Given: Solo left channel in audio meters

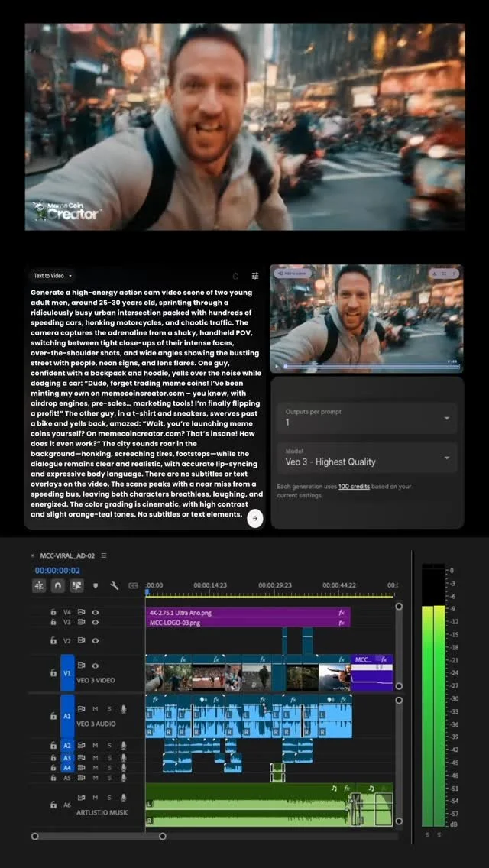Looking at the screenshot, I should pyautogui.click(x=427, y=834).
